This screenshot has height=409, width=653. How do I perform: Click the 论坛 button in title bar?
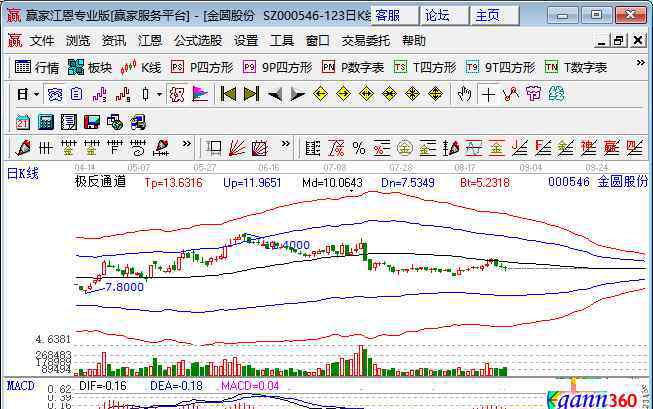[x=444, y=16]
